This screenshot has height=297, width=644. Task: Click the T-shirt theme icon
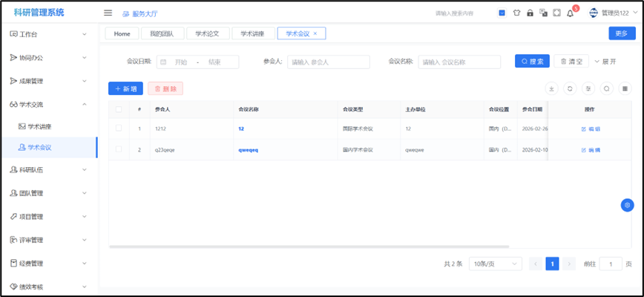click(x=516, y=13)
